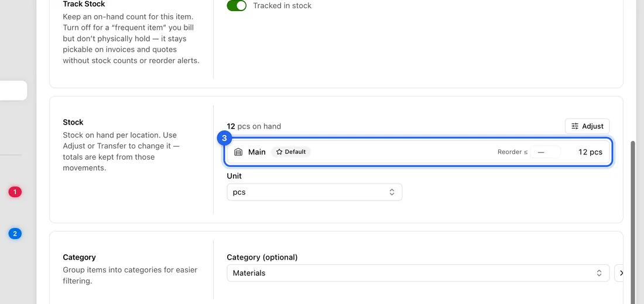The height and width of the screenshot is (304, 644).
Task: Click the 12 pcs quantity in Main row
Action: (590, 152)
